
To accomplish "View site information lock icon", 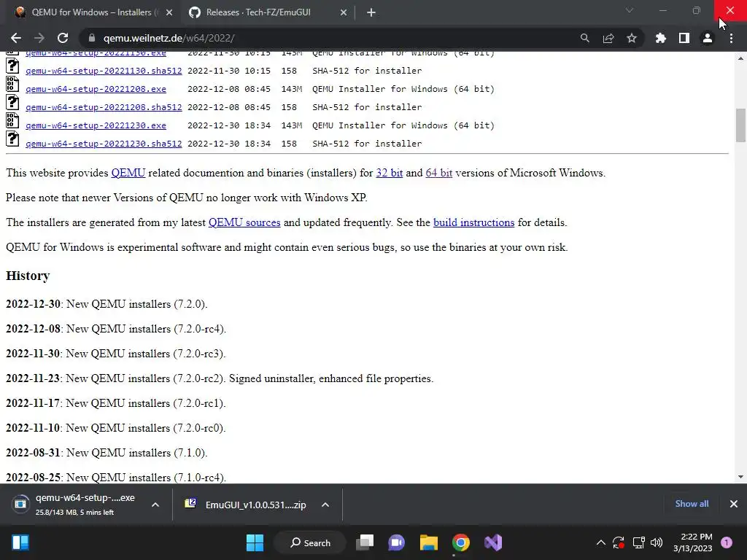I will [92, 38].
